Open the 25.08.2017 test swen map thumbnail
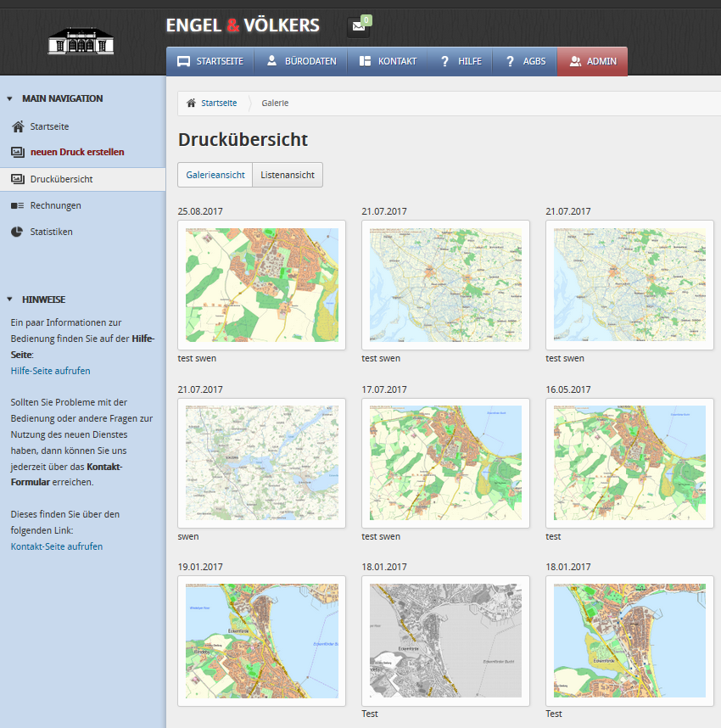Image resolution: width=721 pixels, height=728 pixels. [261, 285]
